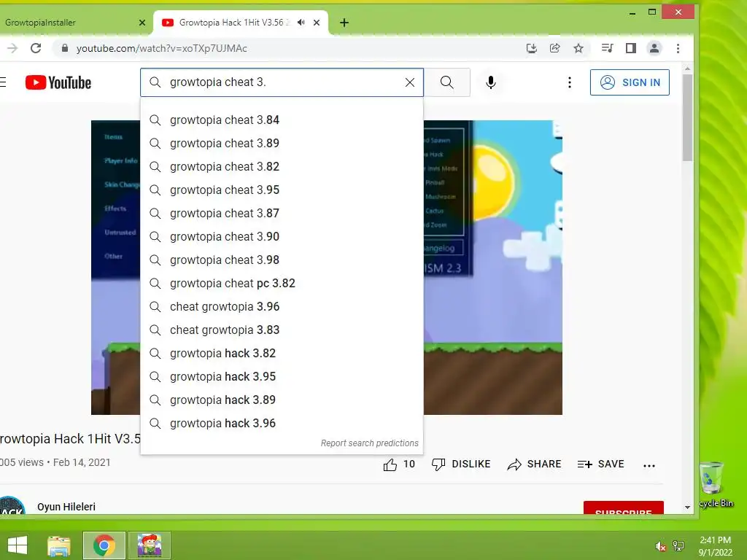
Task: Click the YouTube logo
Action: coord(58,82)
